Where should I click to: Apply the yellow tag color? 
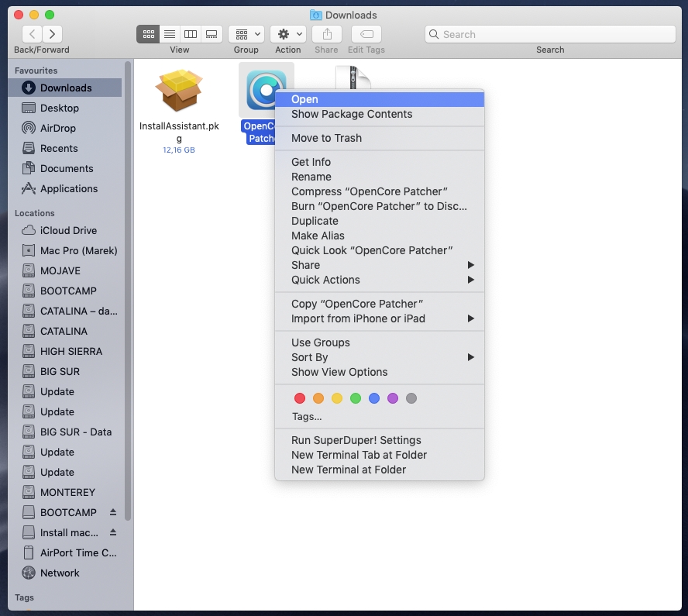click(337, 398)
